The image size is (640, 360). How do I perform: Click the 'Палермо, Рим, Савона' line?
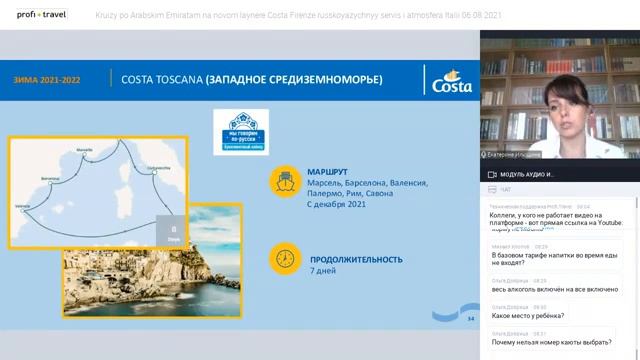click(350, 193)
